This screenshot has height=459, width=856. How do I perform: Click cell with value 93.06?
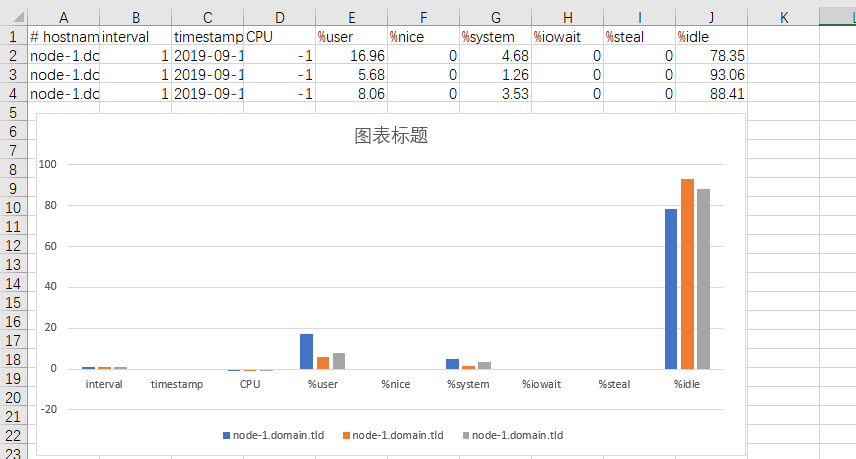(711, 75)
